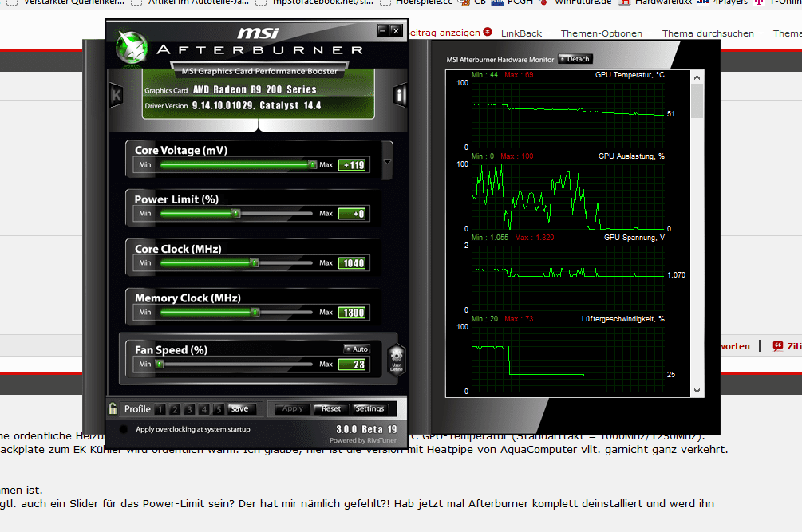
Task: Click the Fan Speed value field 23
Action: [x=353, y=365]
